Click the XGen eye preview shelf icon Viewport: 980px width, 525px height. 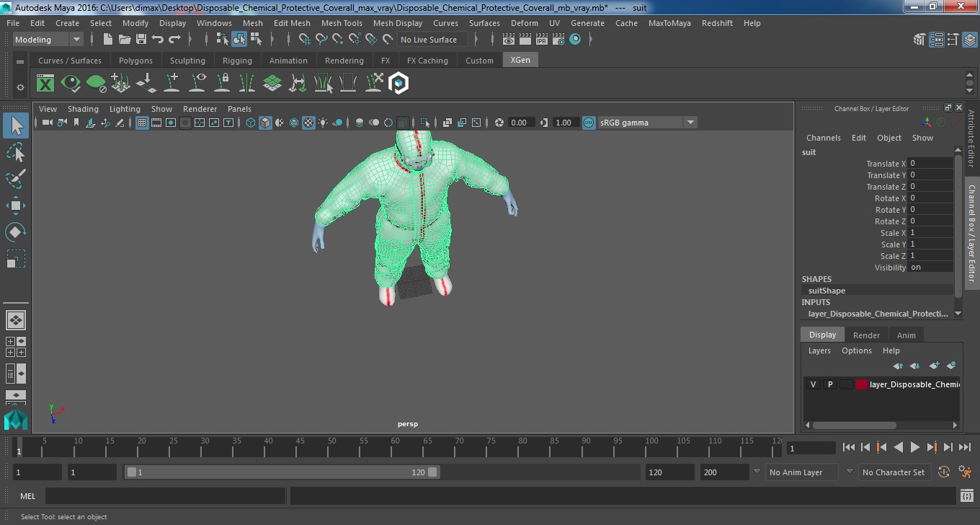point(71,84)
